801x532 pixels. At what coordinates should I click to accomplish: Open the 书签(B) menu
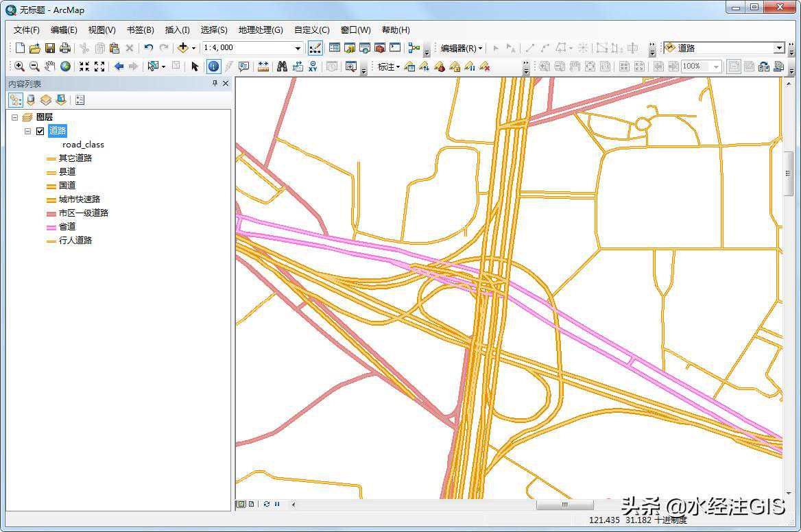[x=140, y=30]
